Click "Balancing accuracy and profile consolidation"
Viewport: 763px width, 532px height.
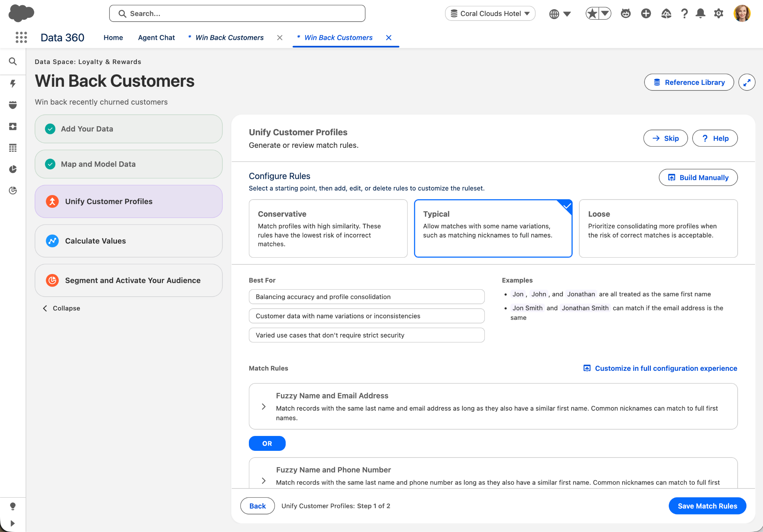(367, 297)
